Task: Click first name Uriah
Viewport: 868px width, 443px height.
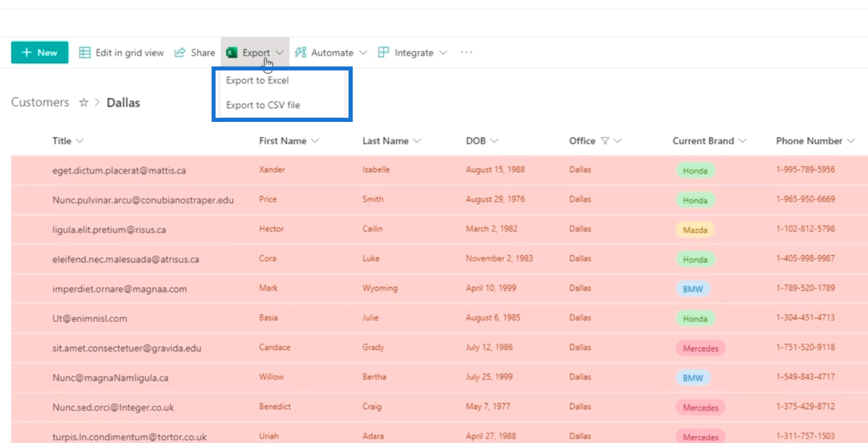Action: (270, 435)
